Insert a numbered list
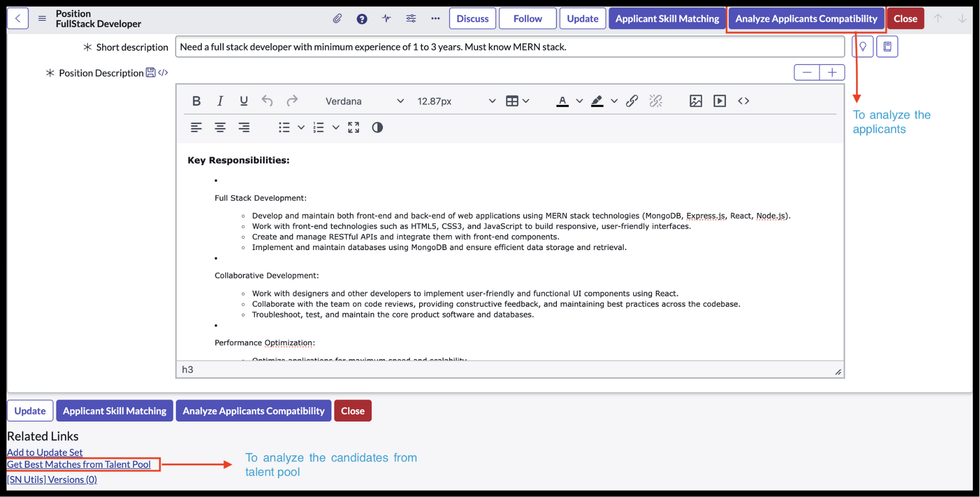This screenshot has height=497, width=980. pyautogui.click(x=318, y=128)
